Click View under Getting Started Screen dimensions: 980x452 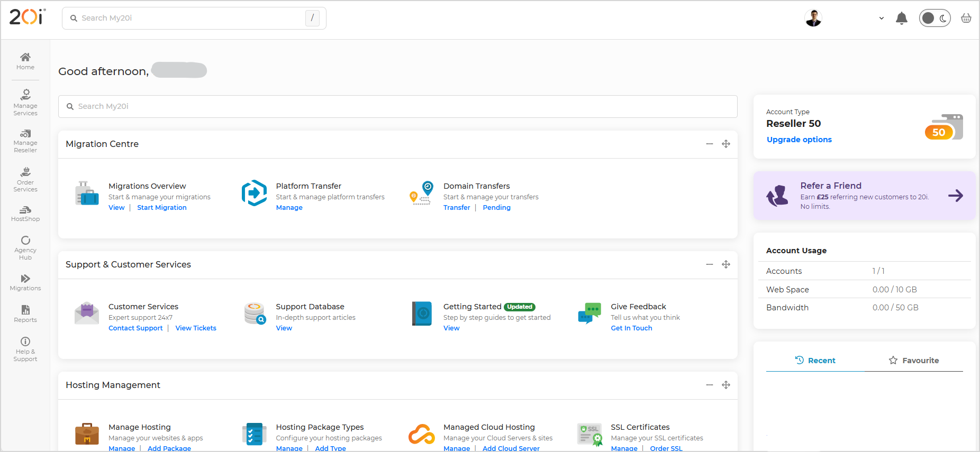coord(451,328)
